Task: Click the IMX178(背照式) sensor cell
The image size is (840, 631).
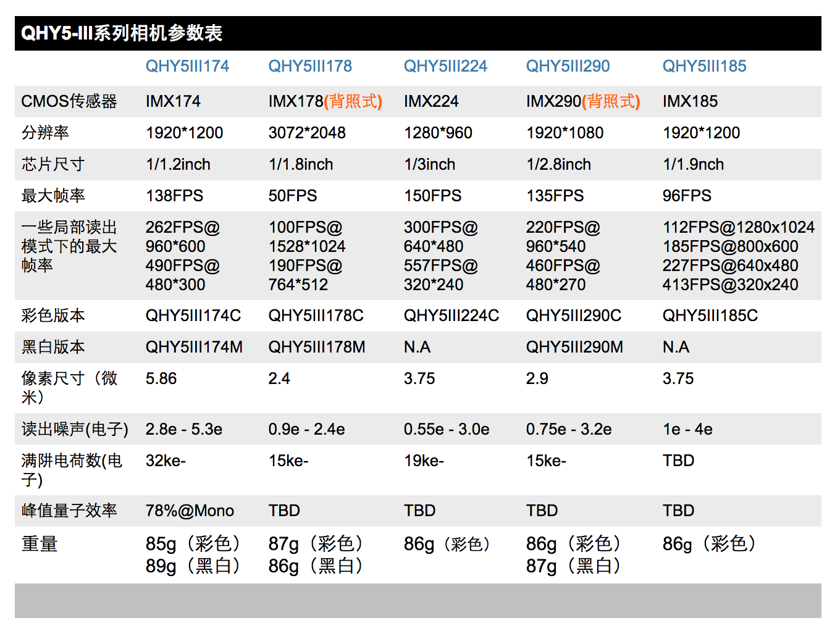Action: click(325, 101)
